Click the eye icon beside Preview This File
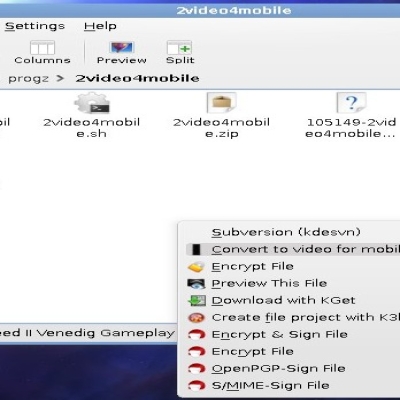 pos(196,284)
